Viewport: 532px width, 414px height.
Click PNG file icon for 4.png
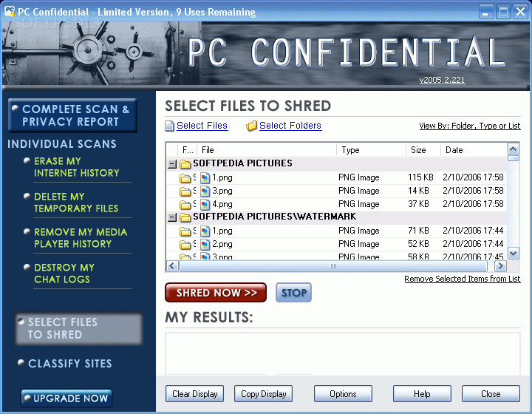pyautogui.click(x=205, y=204)
